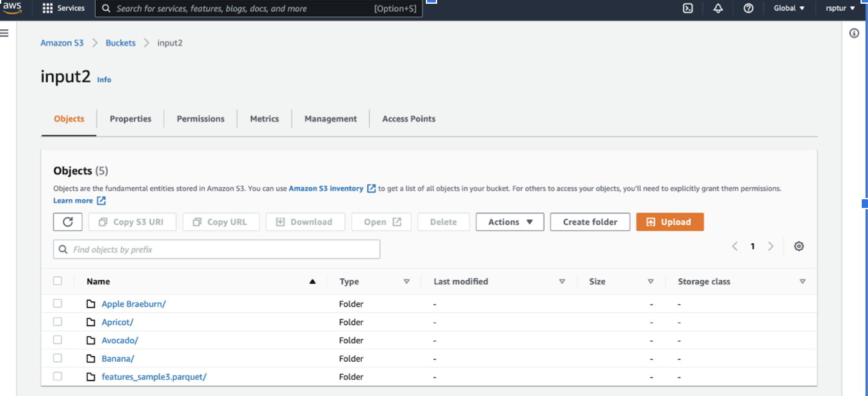Open the Apricot/ folder link
The width and height of the screenshot is (868, 396).
118,322
